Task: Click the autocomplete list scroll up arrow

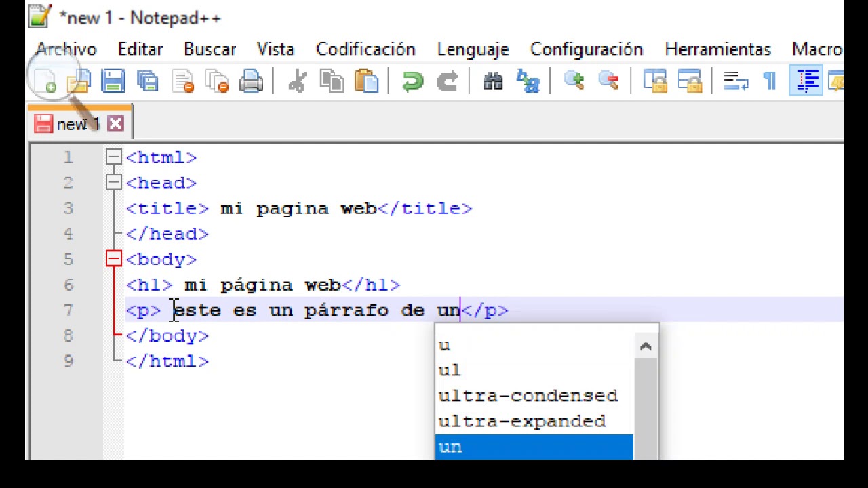Action: coord(646,346)
